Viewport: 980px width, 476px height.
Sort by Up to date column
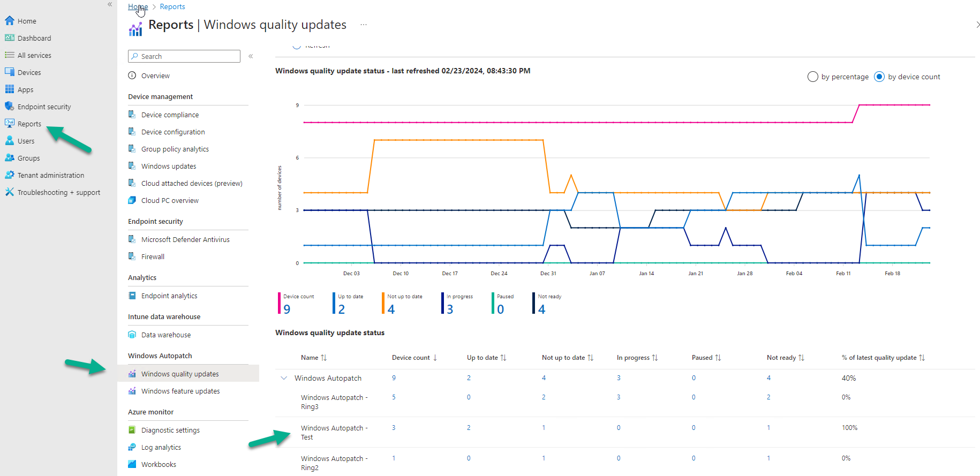pyautogui.click(x=487, y=358)
